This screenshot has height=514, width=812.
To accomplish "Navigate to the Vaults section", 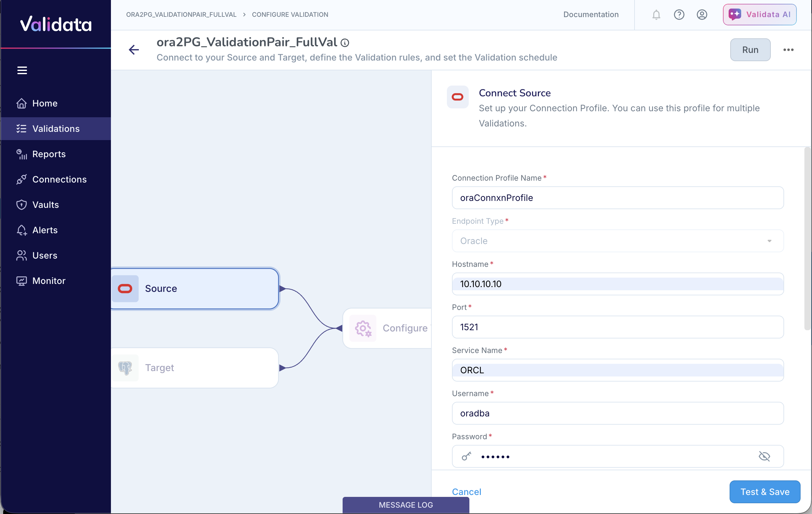I will coord(45,205).
